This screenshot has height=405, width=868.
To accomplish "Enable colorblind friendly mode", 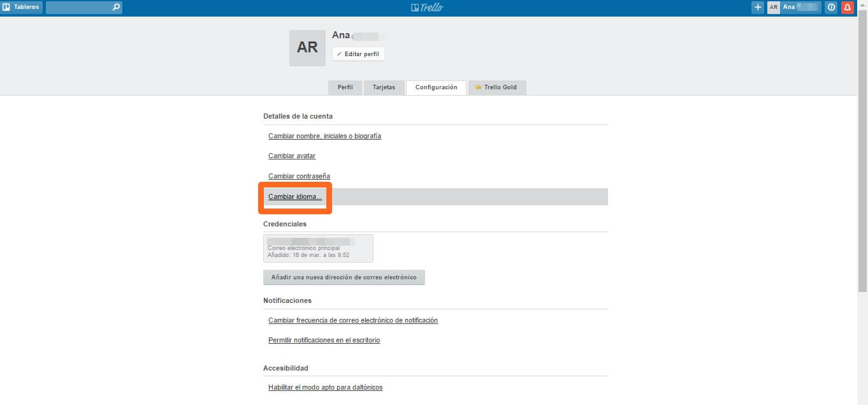I will (x=325, y=387).
